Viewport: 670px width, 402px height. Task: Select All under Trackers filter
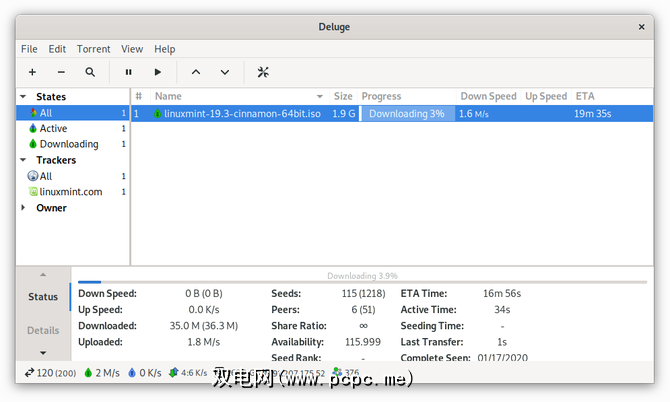tap(73, 176)
